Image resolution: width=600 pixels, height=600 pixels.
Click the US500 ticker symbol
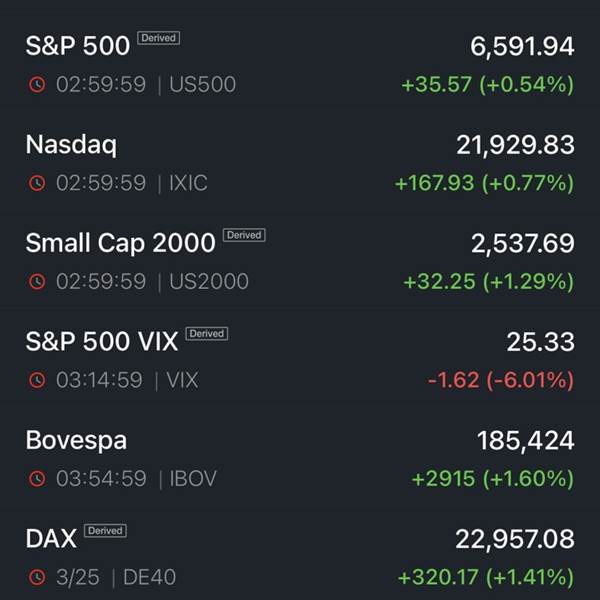pos(203,85)
